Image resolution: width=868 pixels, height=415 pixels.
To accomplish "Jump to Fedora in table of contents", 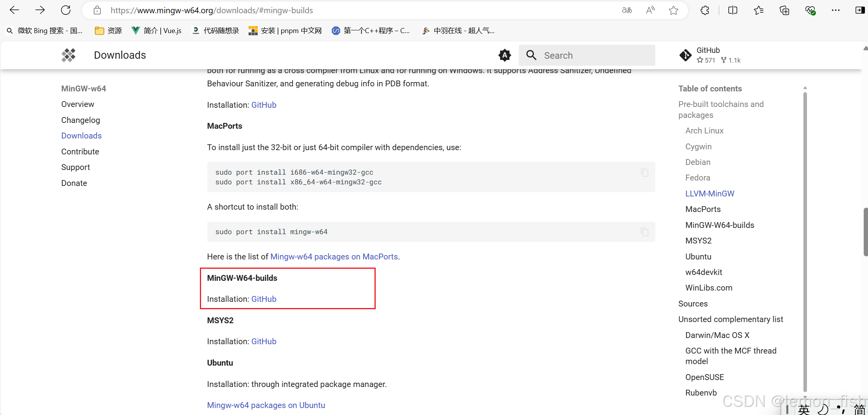I will pos(698,178).
